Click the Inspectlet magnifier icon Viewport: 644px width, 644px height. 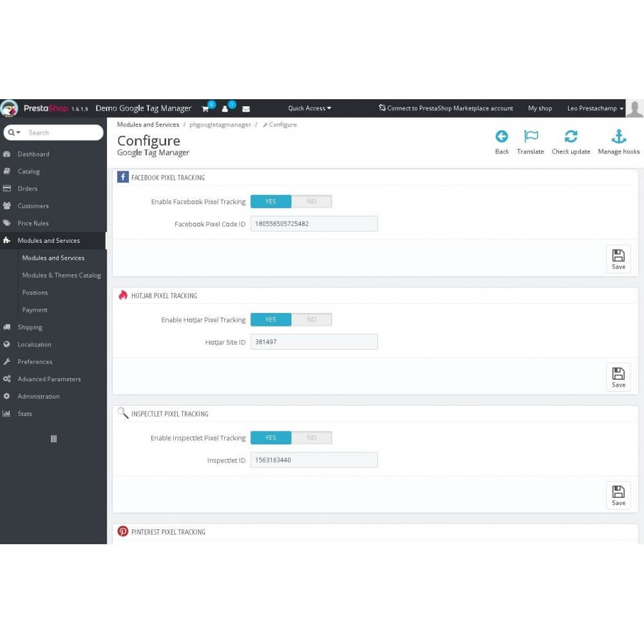coord(123,413)
